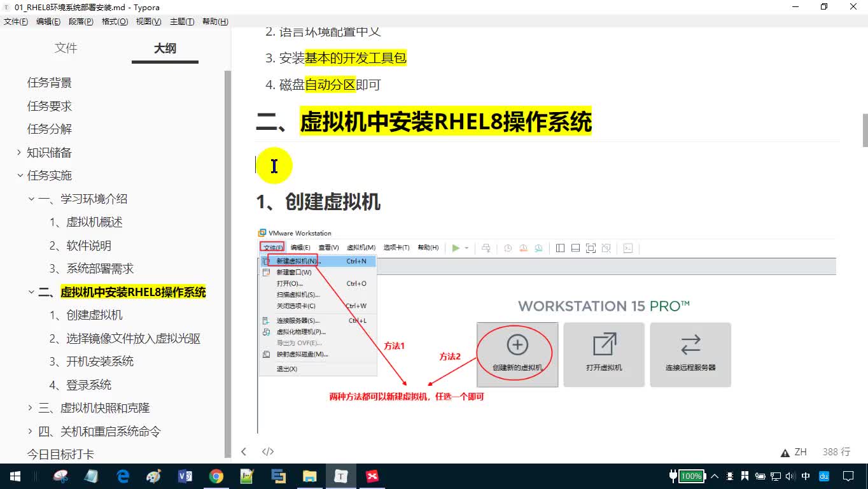Expand 三、虚拟机快照和克隆 outline node
The height and width of the screenshot is (489, 868).
[31, 408]
